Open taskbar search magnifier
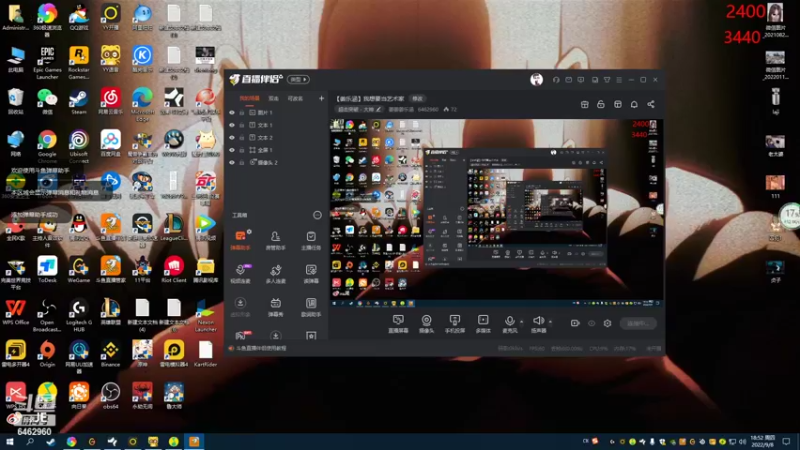The height and width of the screenshot is (450, 800). (x=30, y=441)
